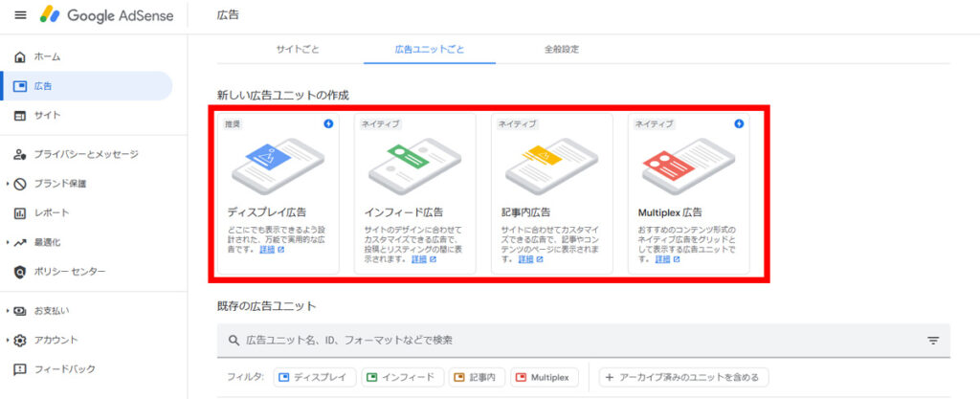This screenshot has width=980, height=399.
Task: Click the レポート chart icon in the sidebar
Action: (x=20, y=213)
